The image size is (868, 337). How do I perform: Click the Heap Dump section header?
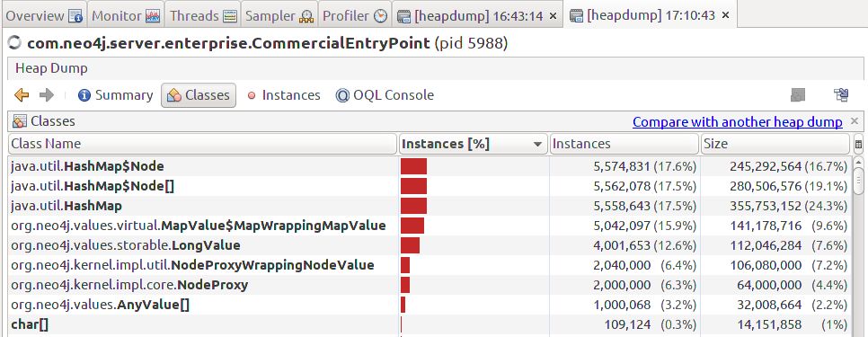[x=436, y=68]
